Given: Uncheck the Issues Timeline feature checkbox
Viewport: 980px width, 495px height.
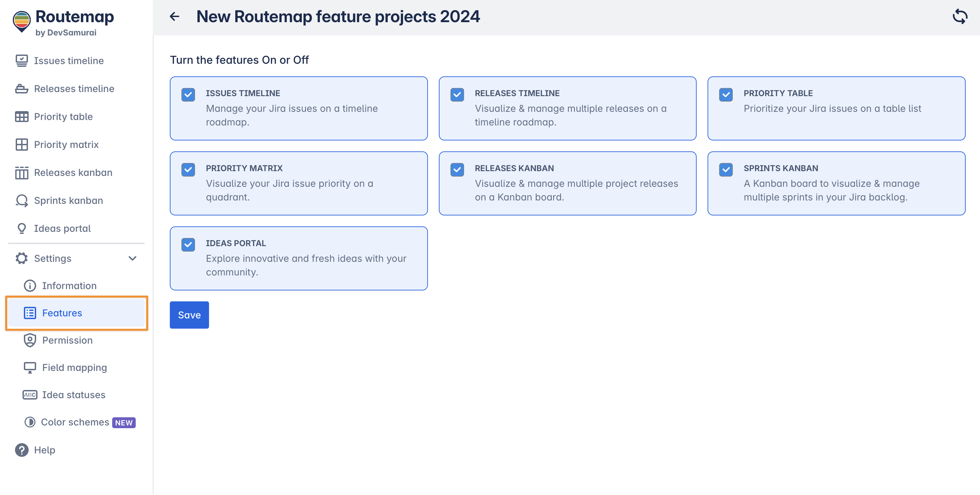Looking at the screenshot, I should 188,94.
